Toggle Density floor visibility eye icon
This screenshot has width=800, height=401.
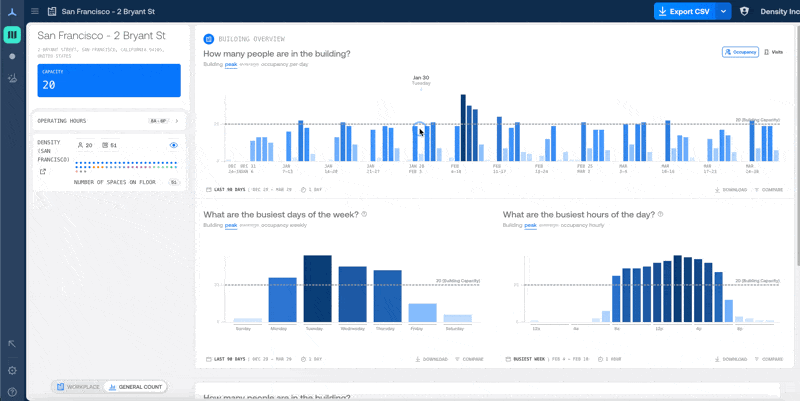173,145
